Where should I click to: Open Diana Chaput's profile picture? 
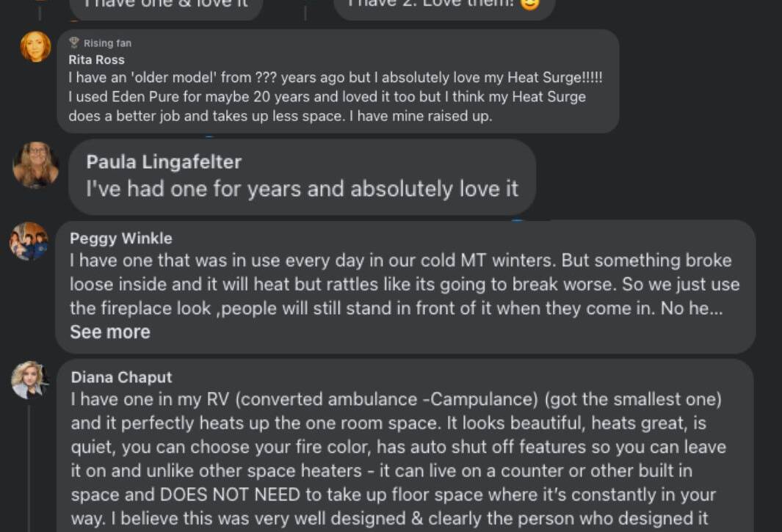29,379
